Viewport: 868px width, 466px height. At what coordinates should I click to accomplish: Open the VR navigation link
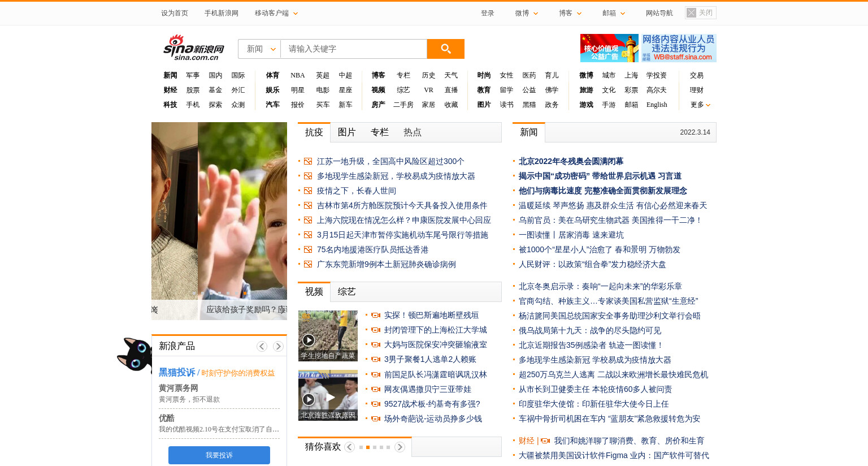point(428,90)
